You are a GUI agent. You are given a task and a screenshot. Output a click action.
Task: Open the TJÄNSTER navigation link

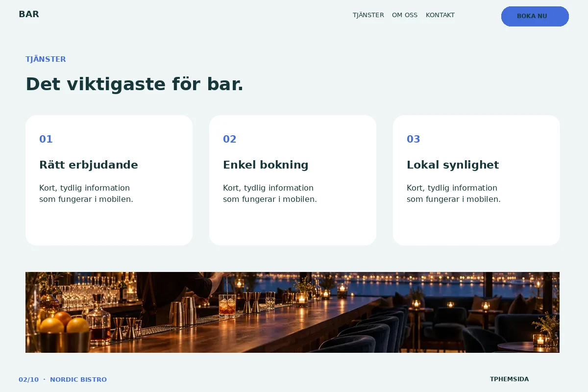[x=368, y=15]
